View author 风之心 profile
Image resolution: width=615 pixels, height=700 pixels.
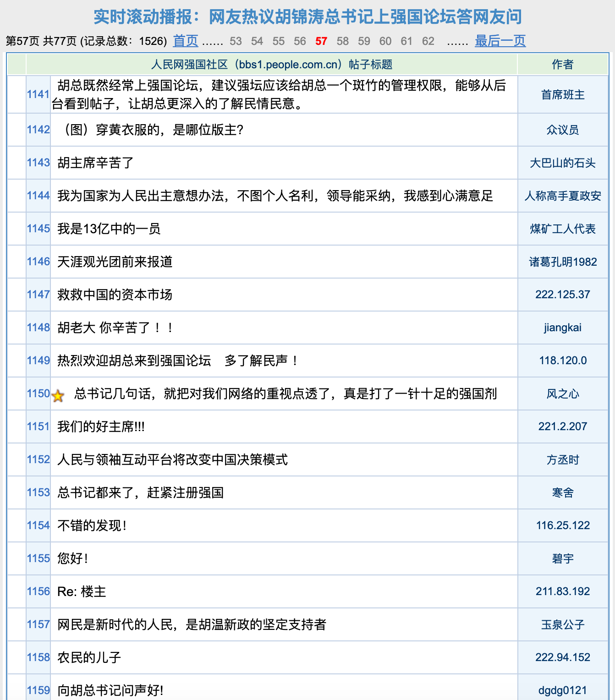563,394
